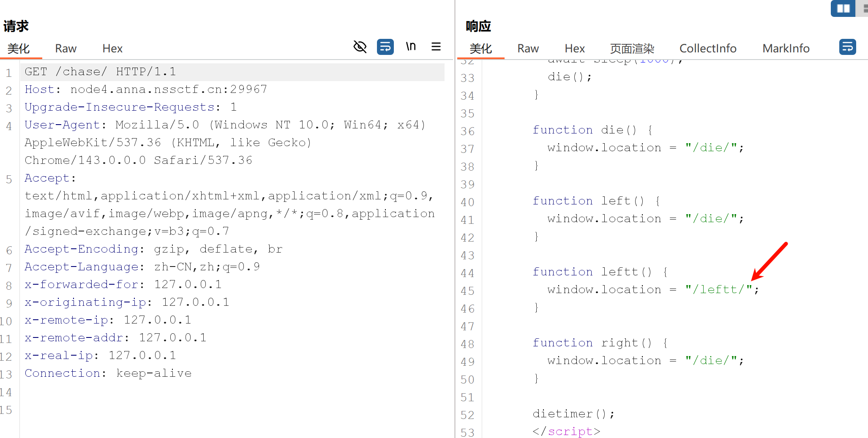Open the request Hex tab
868x438 pixels.
pos(112,49)
